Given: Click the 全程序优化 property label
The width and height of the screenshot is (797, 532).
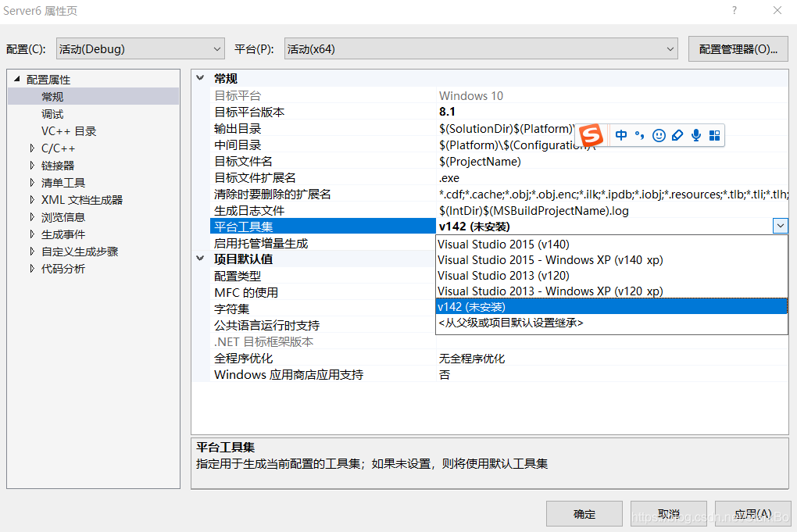Looking at the screenshot, I should pos(244,359).
